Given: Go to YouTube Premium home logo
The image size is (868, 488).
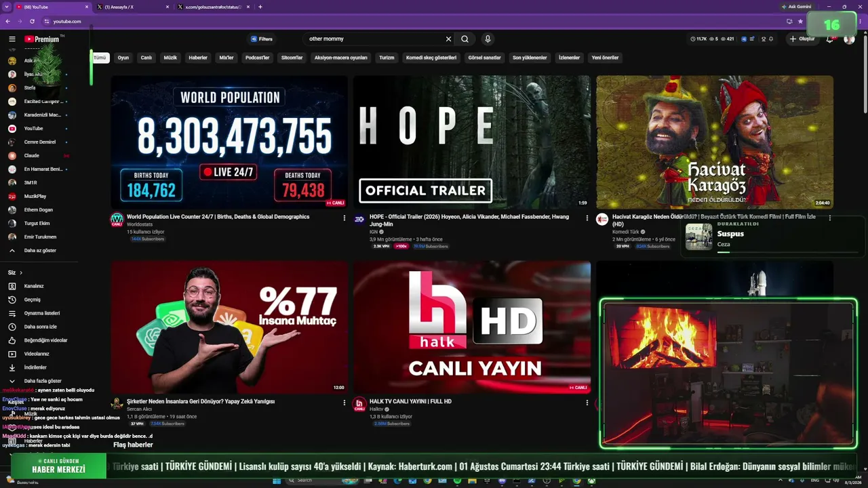Looking at the screenshot, I should (42, 39).
